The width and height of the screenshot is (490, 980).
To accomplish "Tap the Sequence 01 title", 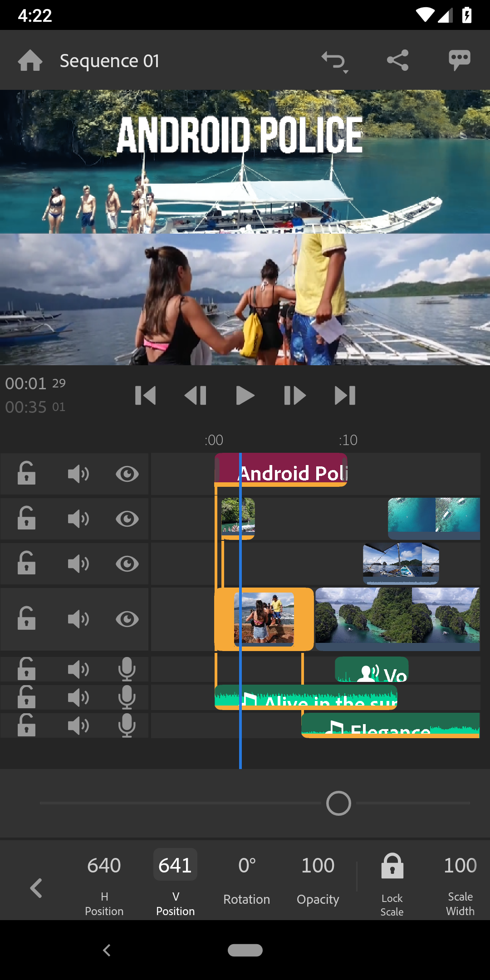I will [109, 61].
